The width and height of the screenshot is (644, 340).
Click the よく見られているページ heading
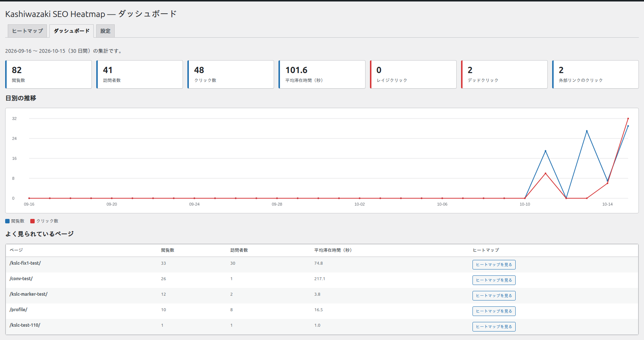pos(39,234)
